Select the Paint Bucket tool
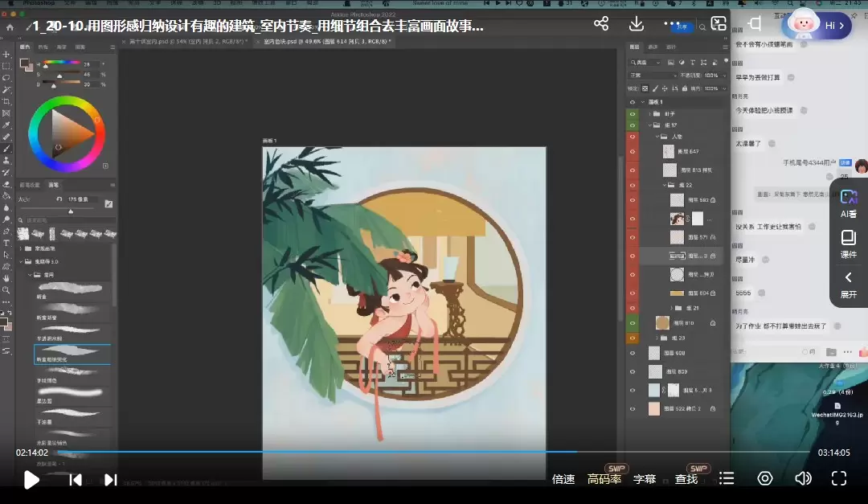The height and width of the screenshot is (504, 868). click(6, 195)
